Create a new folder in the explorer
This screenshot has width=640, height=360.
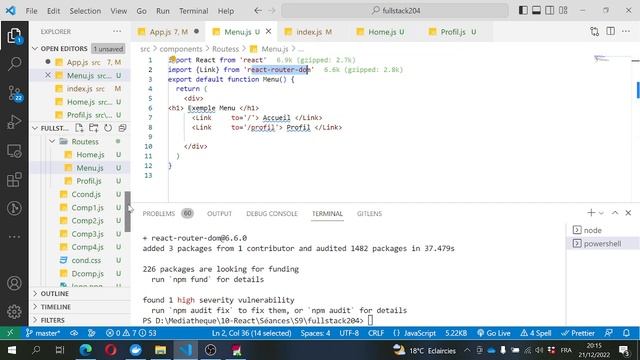tap(93, 128)
